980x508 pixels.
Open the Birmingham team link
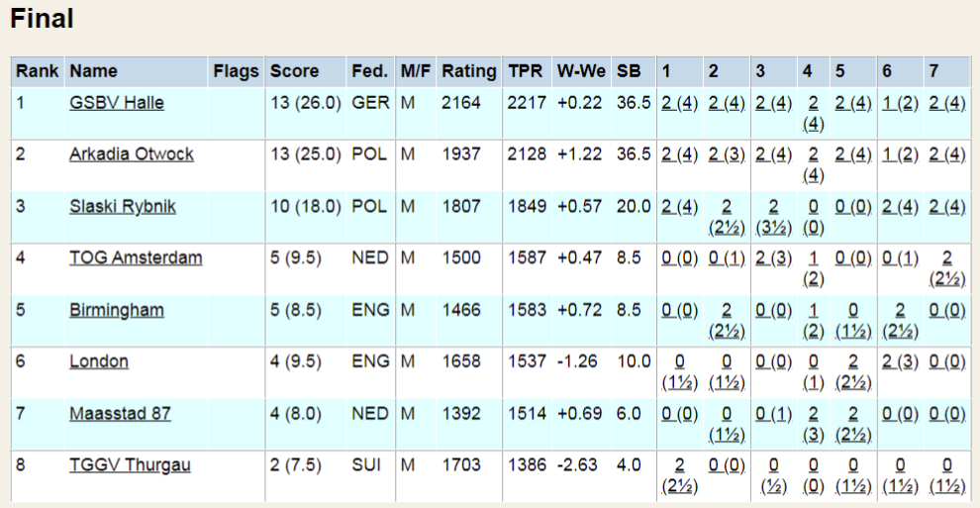(116, 310)
